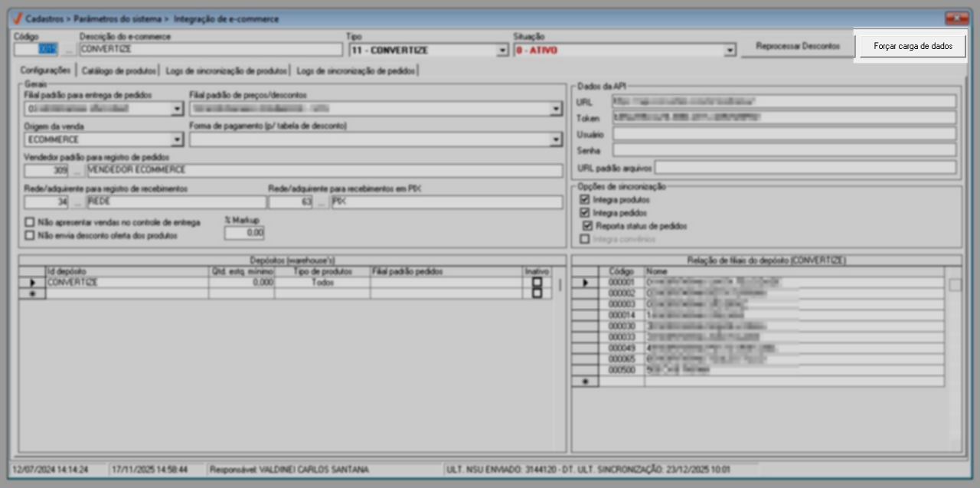Viewport: 980px width, 488px height.
Task: Expand Filial padrão para entrega de pedidos dropdown
Action: click(x=177, y=109)
